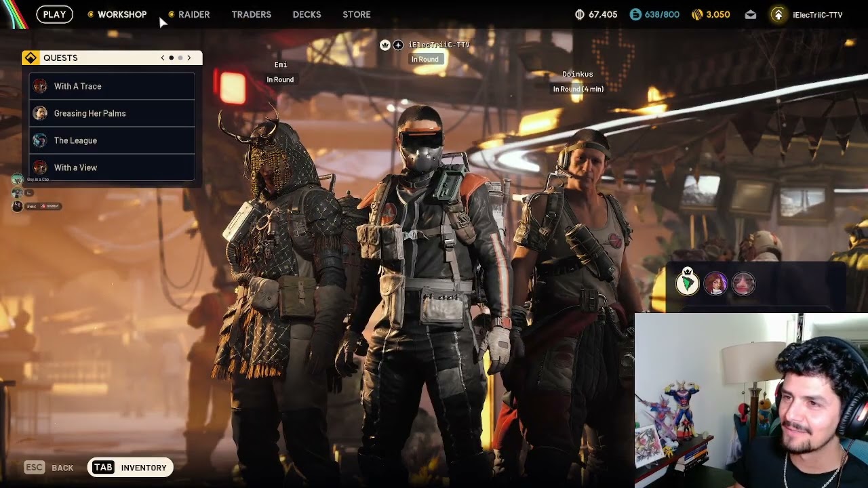Image resolution: width=868 pixels, height=488 pixels.
Task: Click the coin currency icon beside 67,405
Action: click(580, 14)
